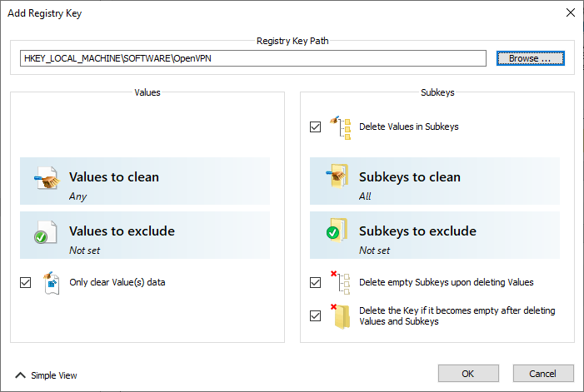Click the Registry Key Path text field
The height and width of the screenshot is (392, 584).
point(253,58)
